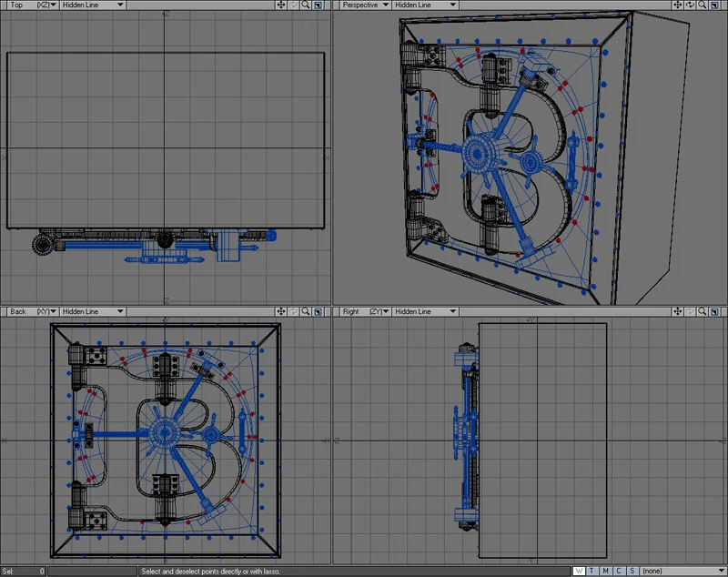This screenshot has width=728, height=577.
Task: Click the rotate view icon in the Perspective viewport
Action: pyautogui.click(x=690, y=5)
